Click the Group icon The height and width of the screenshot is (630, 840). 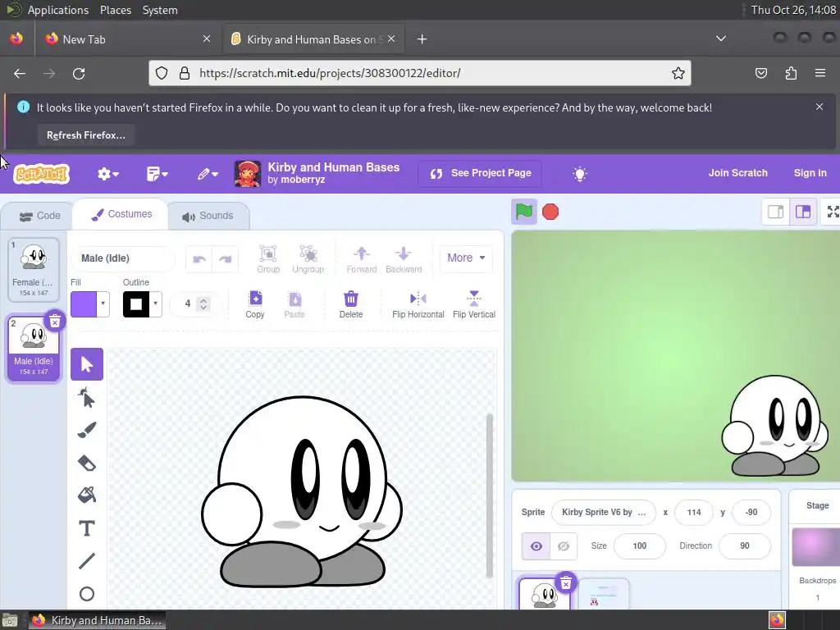click(x=268, y=259)
